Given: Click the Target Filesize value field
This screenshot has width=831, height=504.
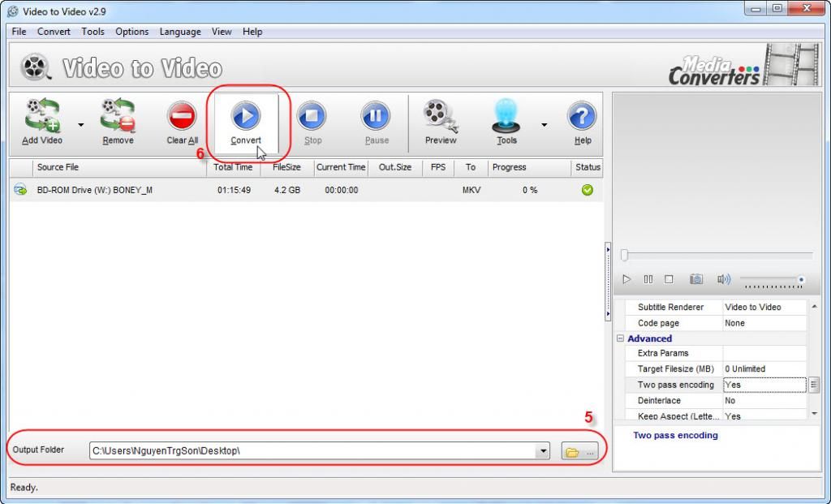Looking at the screenshot, I should pos(764,368).
